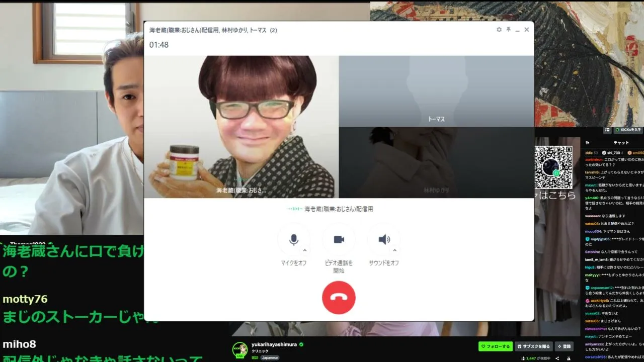Click the サブスクを贈る gift subs button

click(x=534, y=346)
